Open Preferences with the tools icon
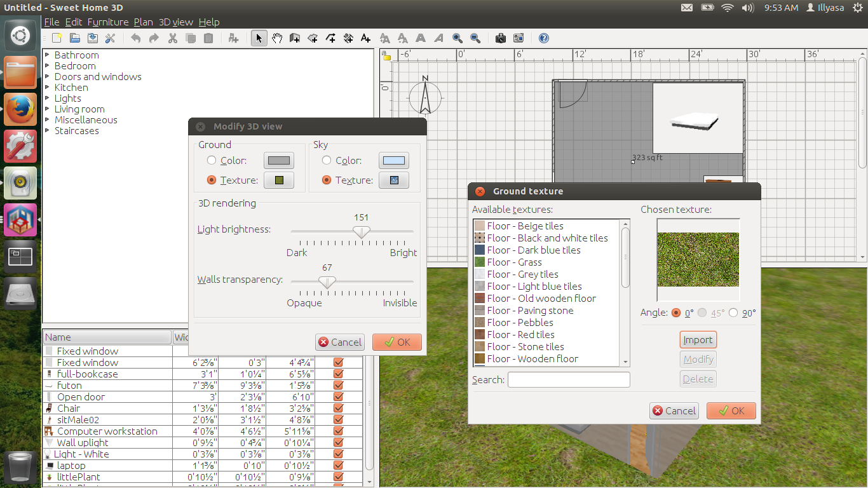The image size is (868, 488). [110, 38]
